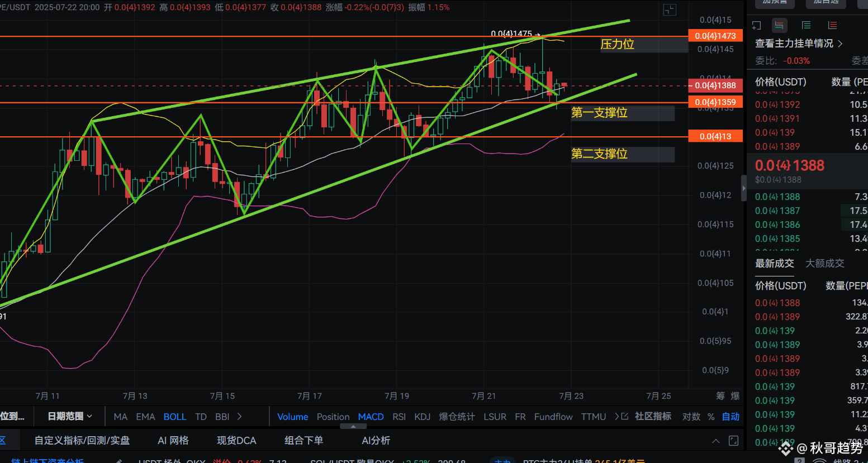
Task: Open the 社区指标 tab
Action: click(x=653, y=416)
